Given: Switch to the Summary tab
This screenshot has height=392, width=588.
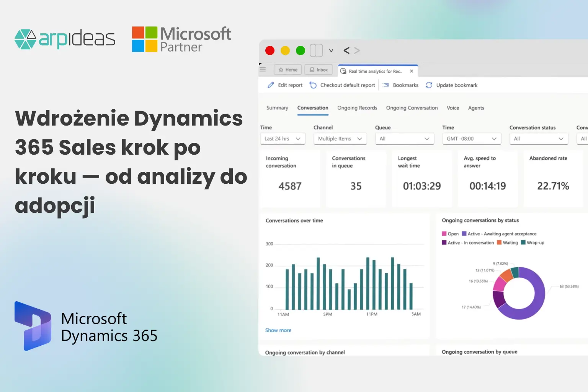Looking at the screenshot, I should [x=277, y=108].
